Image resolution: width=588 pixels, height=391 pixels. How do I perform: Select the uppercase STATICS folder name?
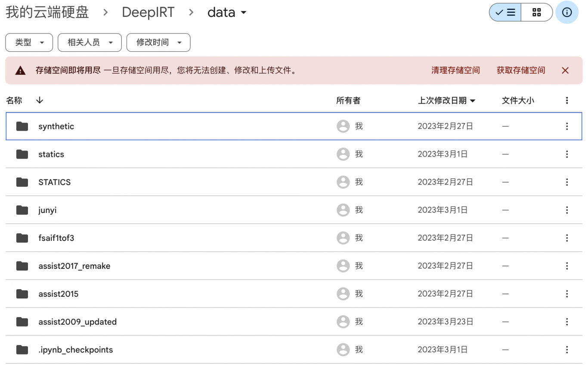click(x=55, y=182)
